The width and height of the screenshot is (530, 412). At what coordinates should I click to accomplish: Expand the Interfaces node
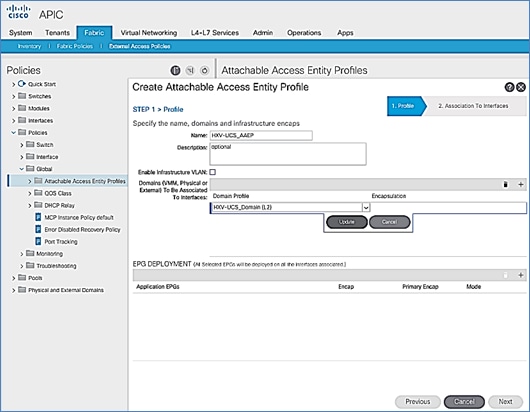(x=14, y=121)
